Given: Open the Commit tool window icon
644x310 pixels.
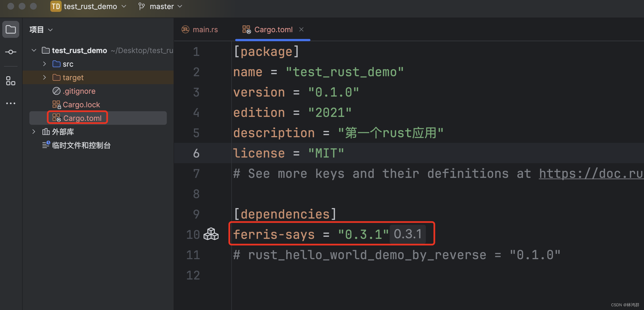Looking at the screenshot, I should point(11,52).
